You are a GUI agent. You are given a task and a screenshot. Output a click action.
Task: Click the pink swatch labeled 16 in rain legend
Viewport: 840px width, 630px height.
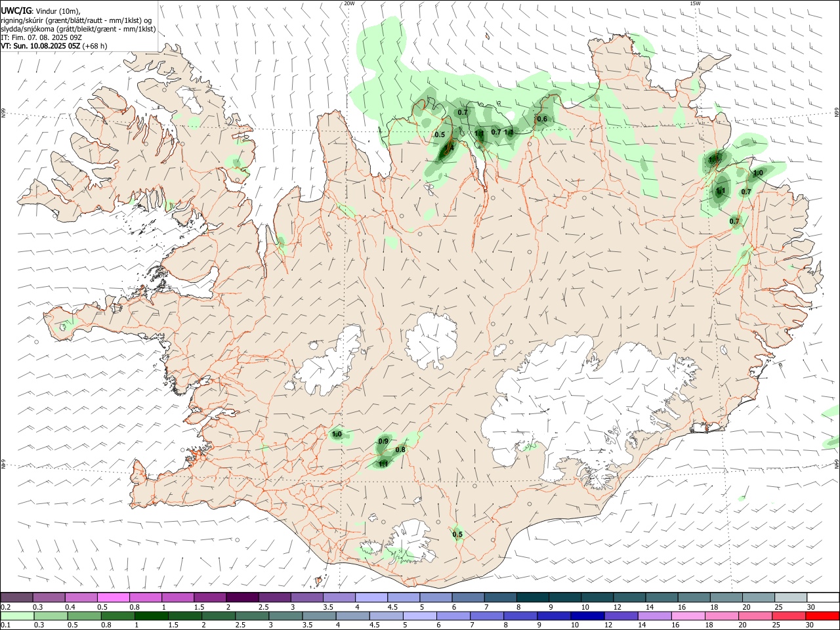[x=688, y=616]
